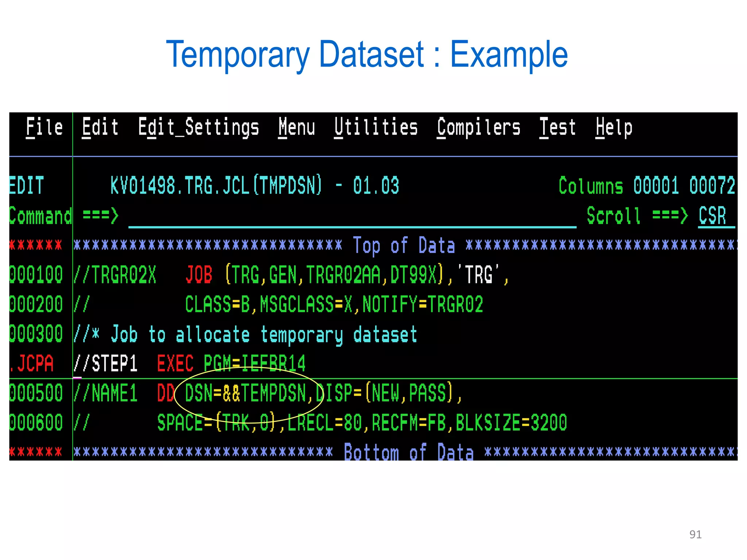Screen dimensions: 747x560
Task: Click the CLASS=B parameter
Action: point(217,304)
